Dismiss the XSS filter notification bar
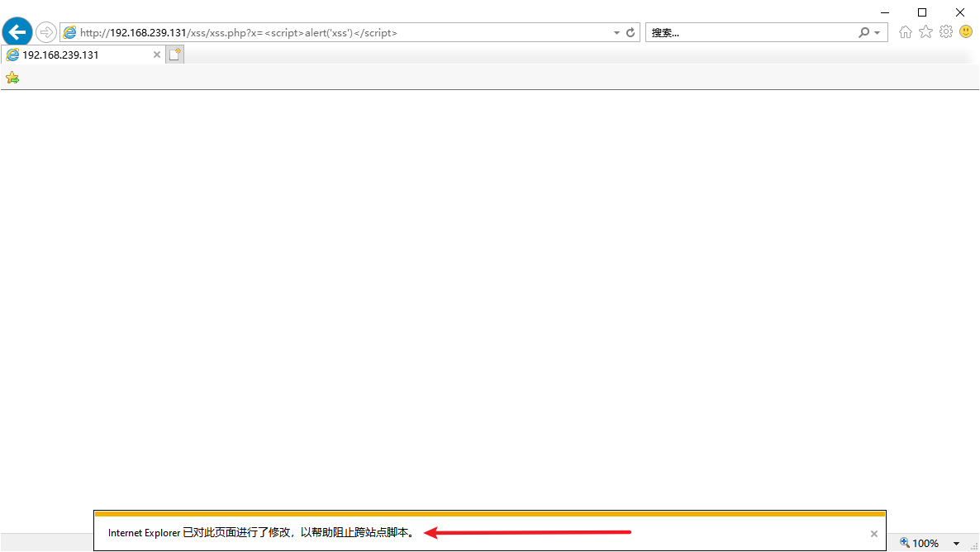 (873, 534)
